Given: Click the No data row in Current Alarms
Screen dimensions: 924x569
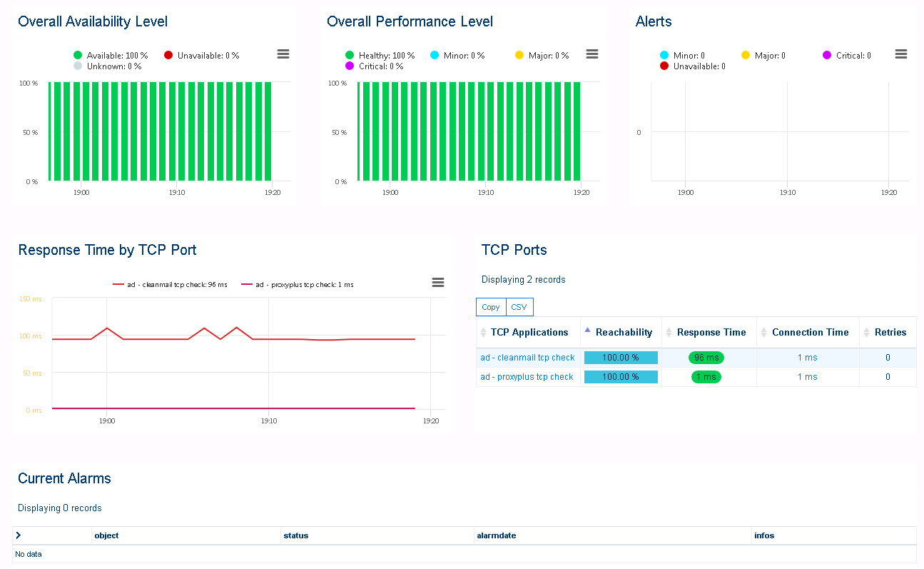Looking at the screenshot, I should 31,553.
